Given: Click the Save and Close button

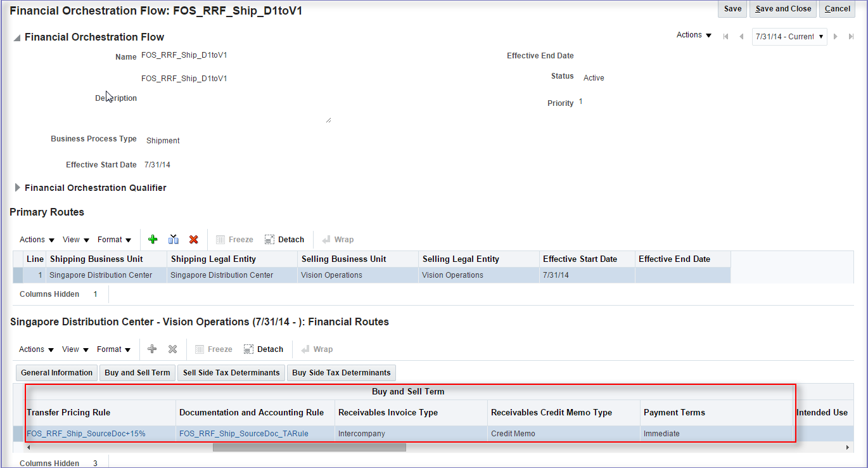Looking at the screenshot, I should pyautogui.click(x=783, y=9).
